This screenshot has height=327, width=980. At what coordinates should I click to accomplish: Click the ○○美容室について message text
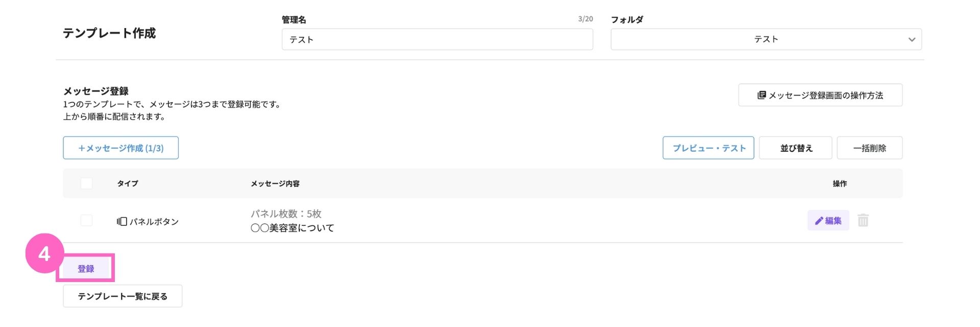point(292,228)
